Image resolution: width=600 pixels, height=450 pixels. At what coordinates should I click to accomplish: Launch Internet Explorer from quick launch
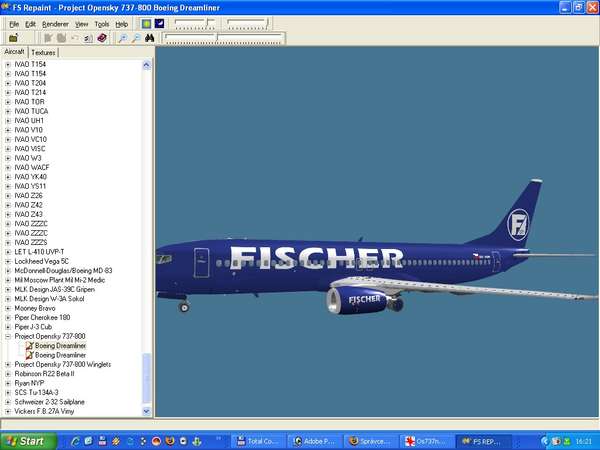75,441
